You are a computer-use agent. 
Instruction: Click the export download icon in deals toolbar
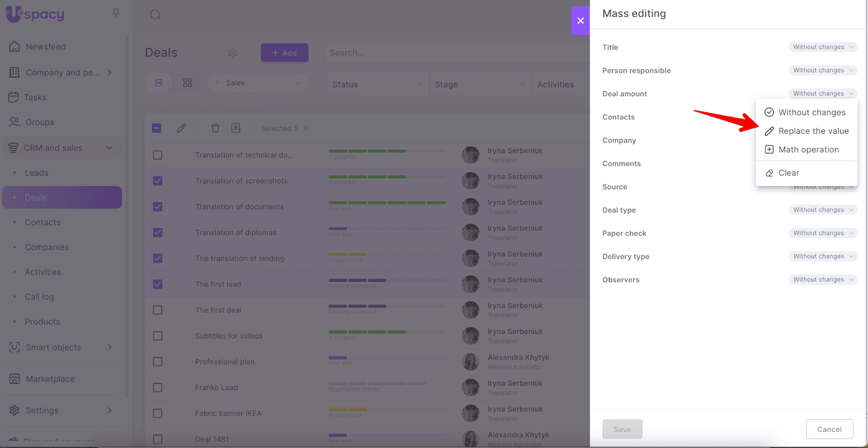pos(235,129)
